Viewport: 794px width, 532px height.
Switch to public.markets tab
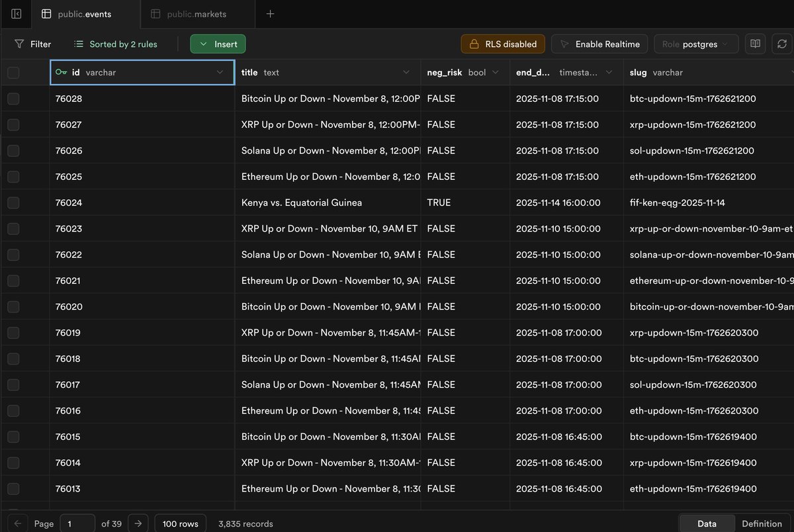[197, 14]
